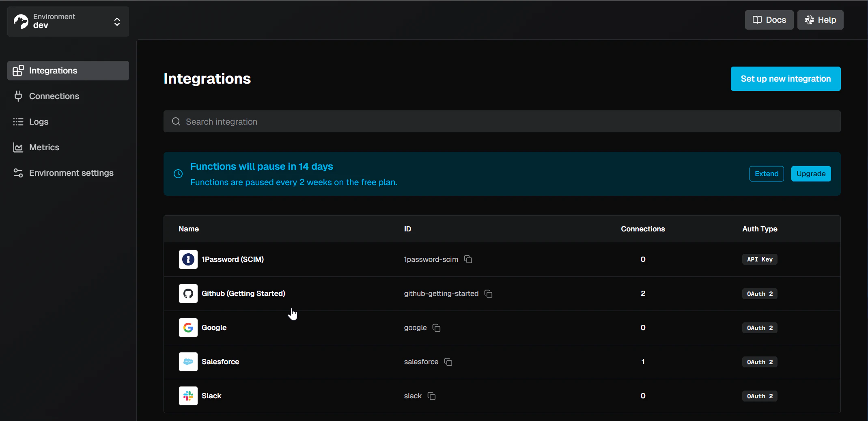
Task: Click the Auth Type column header
Action: pyautogui.click(x=760, y=229)
